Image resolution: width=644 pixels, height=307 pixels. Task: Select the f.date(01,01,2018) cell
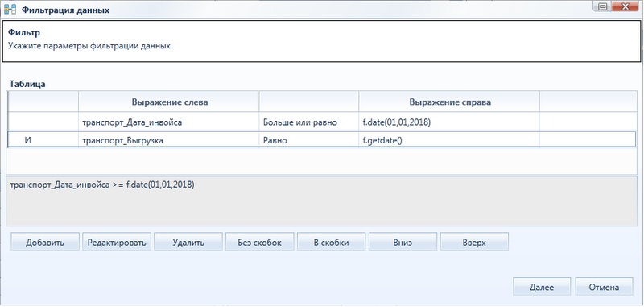(449, 122)
